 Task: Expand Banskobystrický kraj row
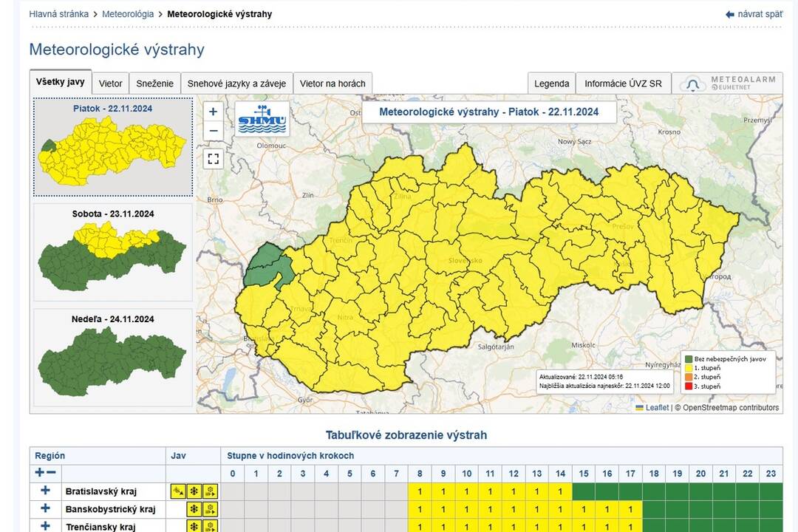pos(45,509)
